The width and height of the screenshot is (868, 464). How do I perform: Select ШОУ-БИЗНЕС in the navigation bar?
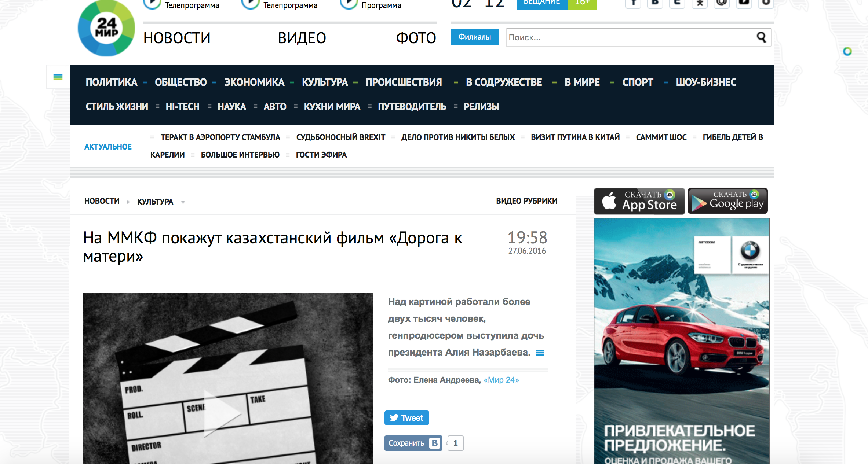pos(706,82)
